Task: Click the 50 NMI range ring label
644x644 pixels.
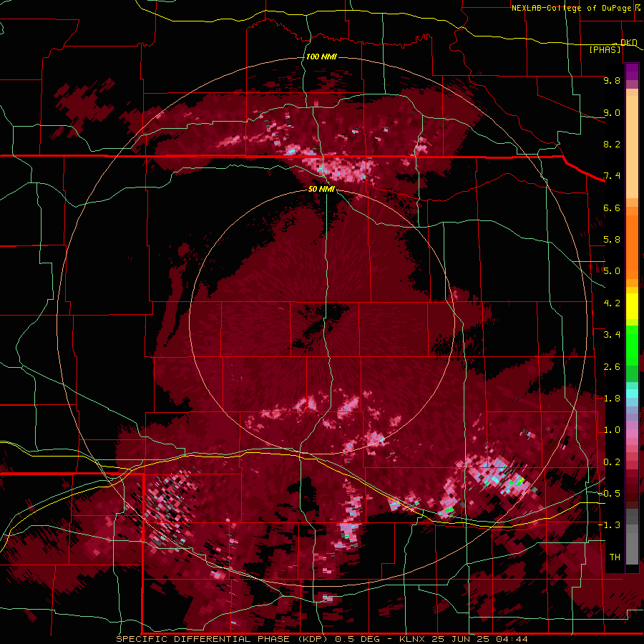Action: [321, 189]
